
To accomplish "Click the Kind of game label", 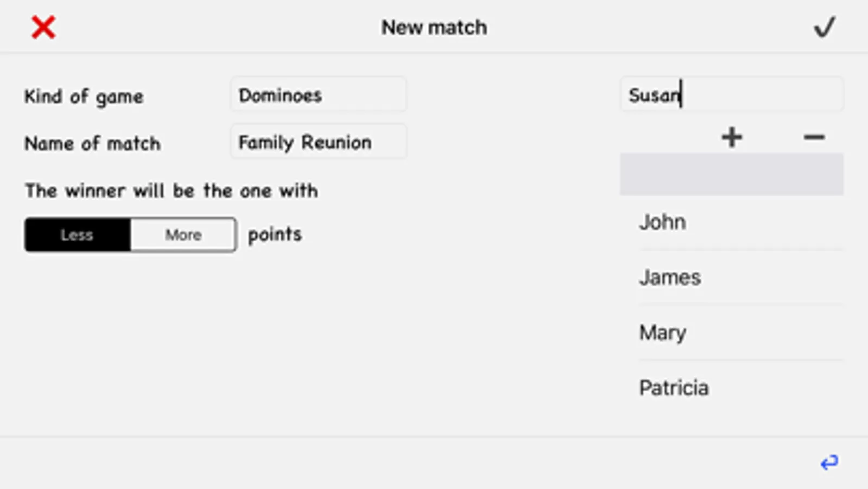I will (84, 97).
